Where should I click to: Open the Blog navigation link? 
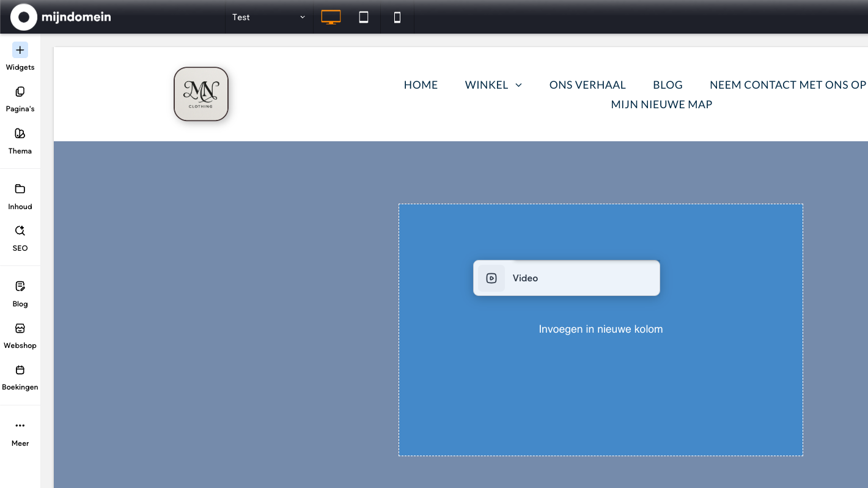point(668,85)
